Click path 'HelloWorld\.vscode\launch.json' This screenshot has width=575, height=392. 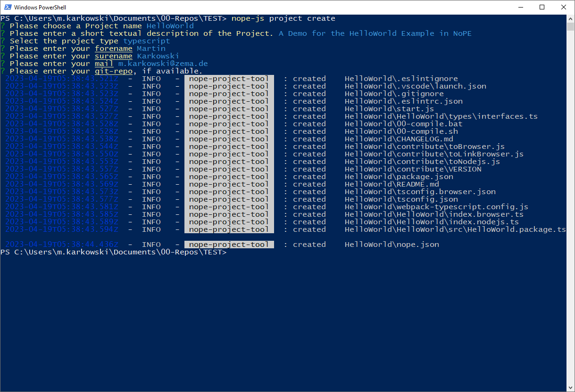coord(416,86)
